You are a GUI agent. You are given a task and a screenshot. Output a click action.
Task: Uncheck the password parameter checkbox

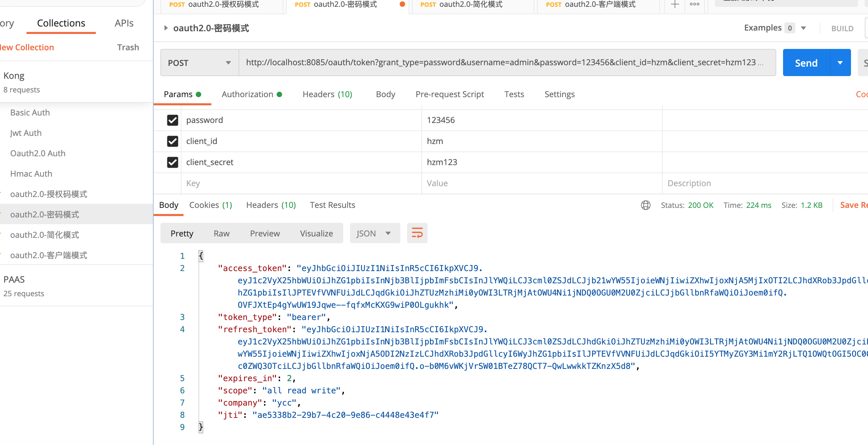pos(173,120)
